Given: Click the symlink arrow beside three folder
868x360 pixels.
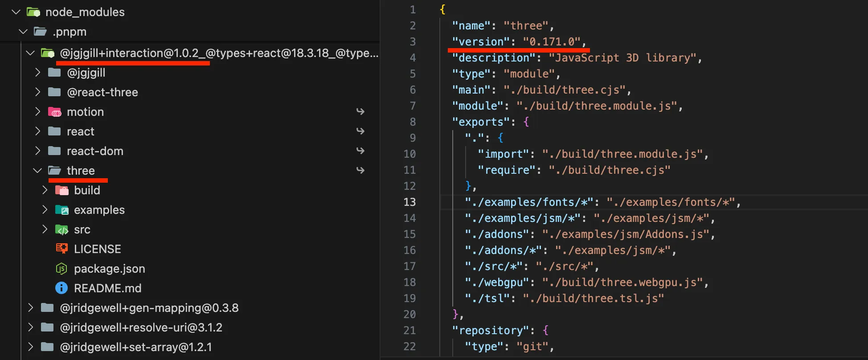Looking at the screenshot, I should click(360, 170).
